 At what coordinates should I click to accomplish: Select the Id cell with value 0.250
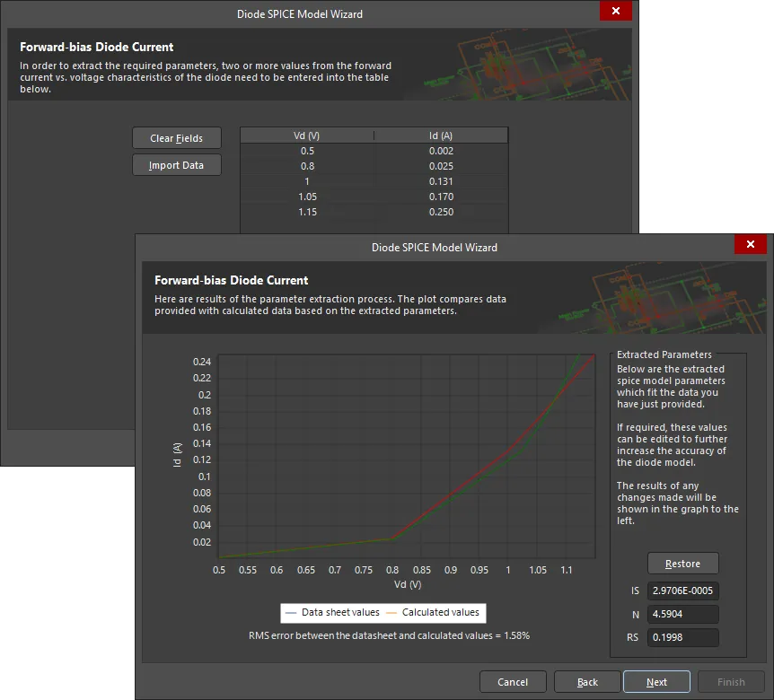tap(441, 212)
